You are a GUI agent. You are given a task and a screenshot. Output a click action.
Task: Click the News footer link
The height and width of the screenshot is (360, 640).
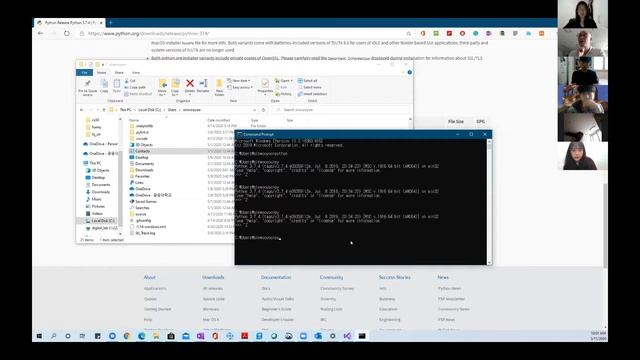click(x=443, y=277)
